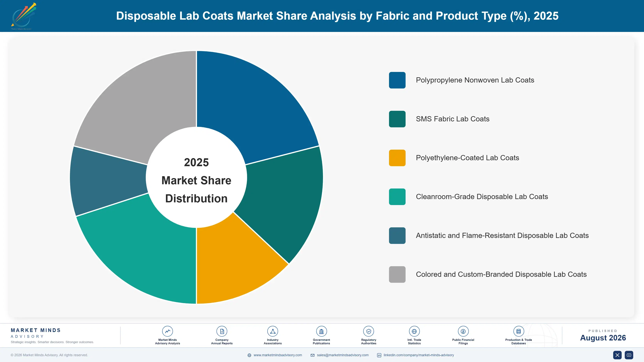The width and height of the screenshot is (644, 362).
Task: Click 'MARKET MINDS ADVISORY' footer wordmark
Action: [x=36, y=333]
